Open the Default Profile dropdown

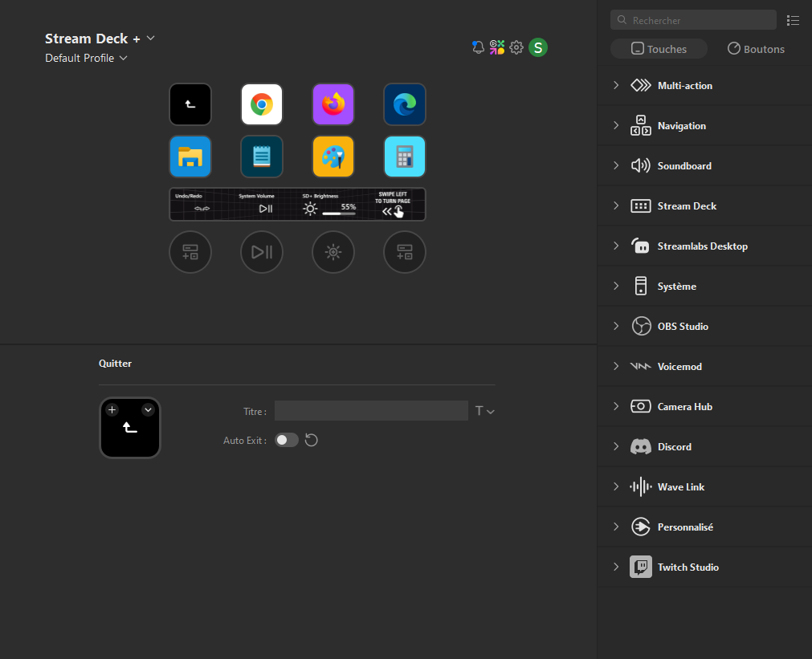click(x=123, y=58)
